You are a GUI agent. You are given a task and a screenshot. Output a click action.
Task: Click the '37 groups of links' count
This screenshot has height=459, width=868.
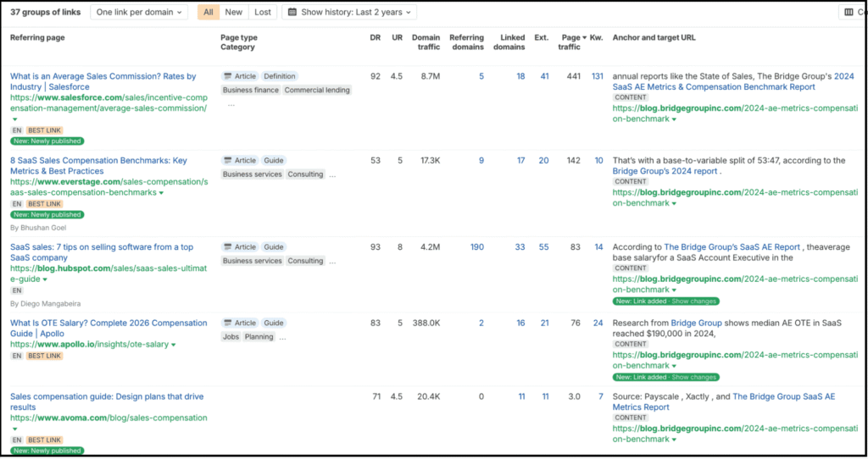click(46, 12)
